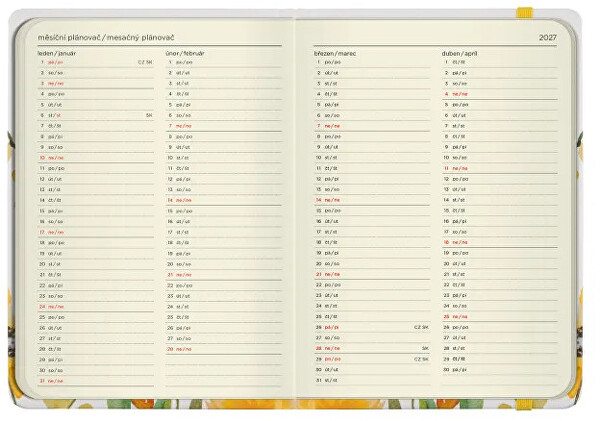Select the "duben / apríl" month heading
Screen dimensions: 600x421
(x=460, y=54)
